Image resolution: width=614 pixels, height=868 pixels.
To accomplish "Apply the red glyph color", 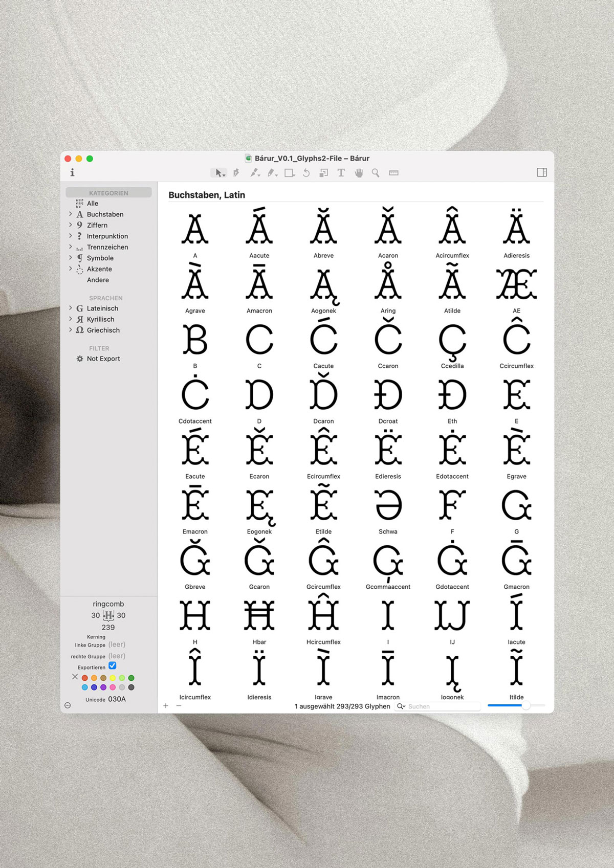I will (85, 678).
